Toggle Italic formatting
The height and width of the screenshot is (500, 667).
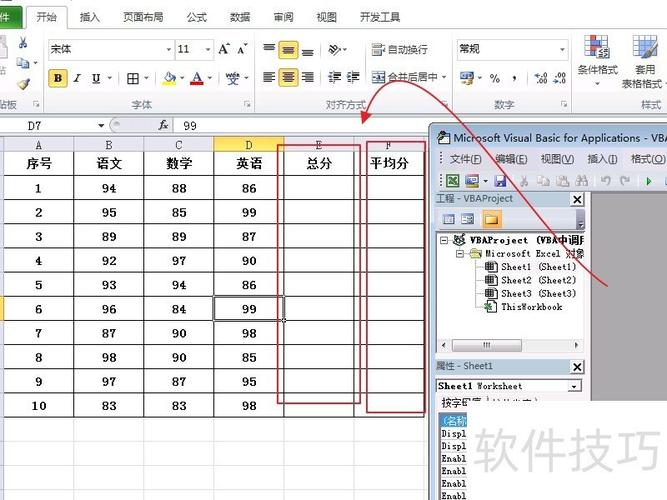(77, 78)
